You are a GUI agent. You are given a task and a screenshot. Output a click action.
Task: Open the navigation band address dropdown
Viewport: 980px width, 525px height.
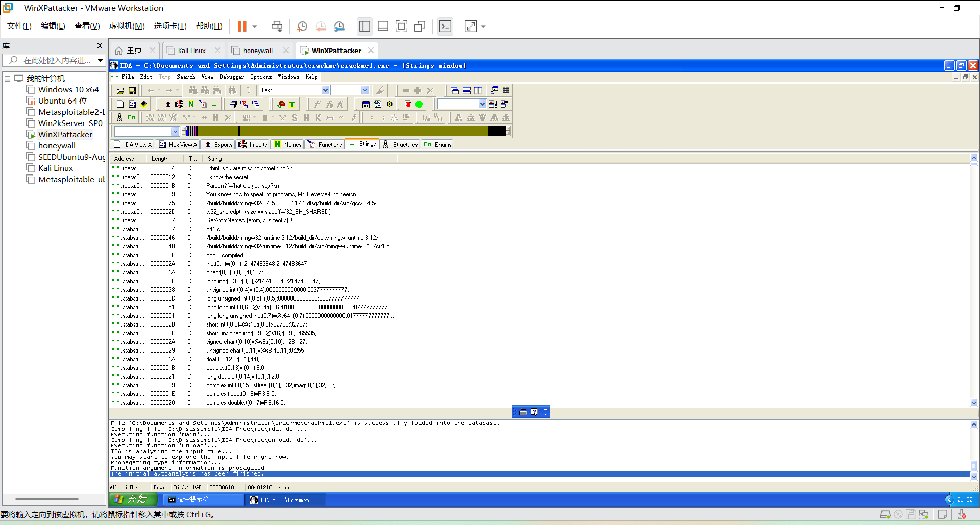pos(175,131)
